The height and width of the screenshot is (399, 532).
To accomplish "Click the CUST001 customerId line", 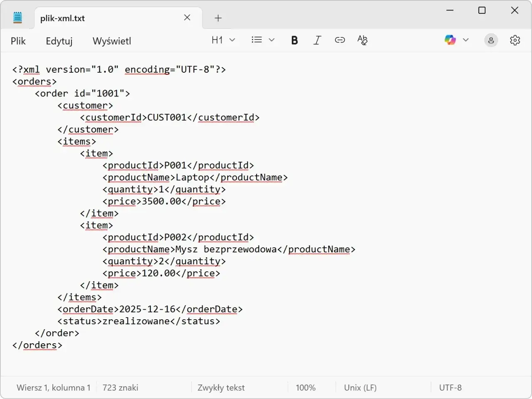I will [170, 118].
